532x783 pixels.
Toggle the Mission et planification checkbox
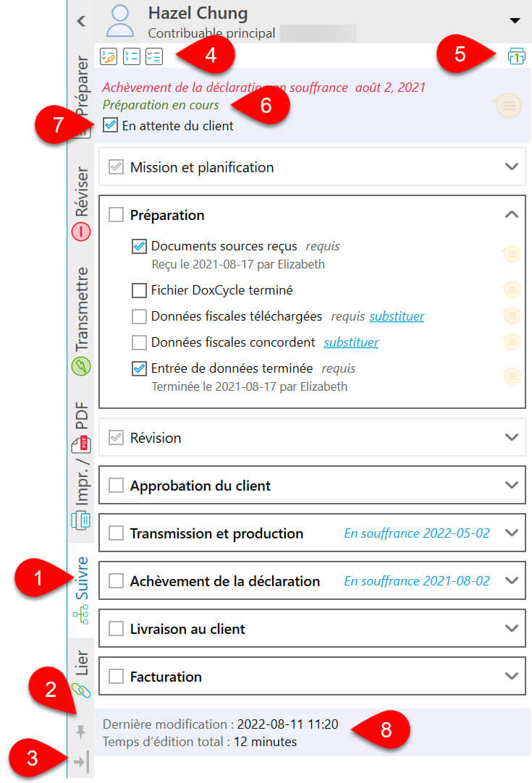pos(116,166)
